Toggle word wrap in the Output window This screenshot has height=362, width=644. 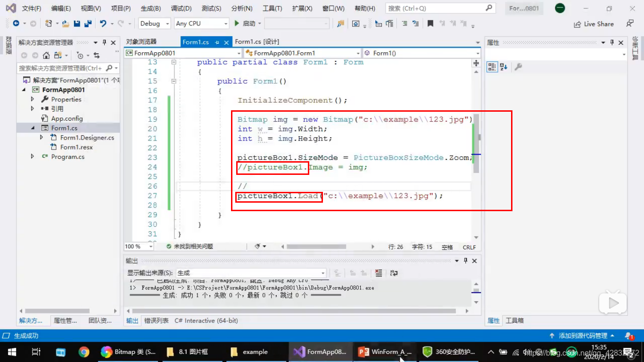click(394, 273)
